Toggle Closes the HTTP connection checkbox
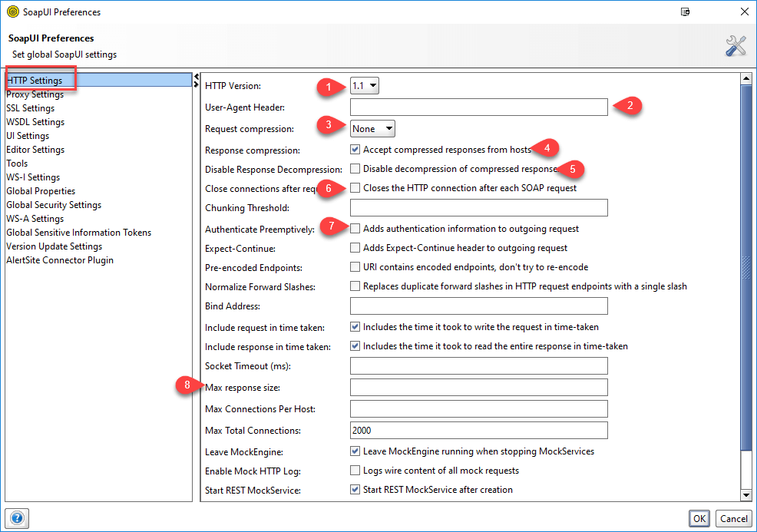757x532 pixels. pyautogui.click(x=355, y=188)
